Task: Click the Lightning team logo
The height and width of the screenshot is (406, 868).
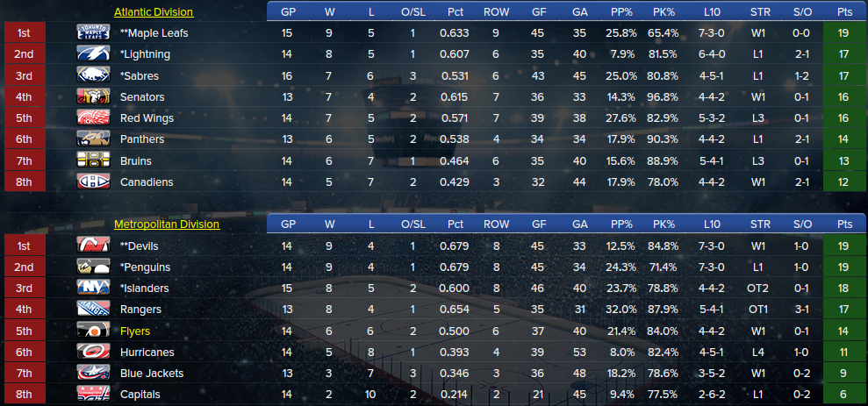Action: point(93,54)
